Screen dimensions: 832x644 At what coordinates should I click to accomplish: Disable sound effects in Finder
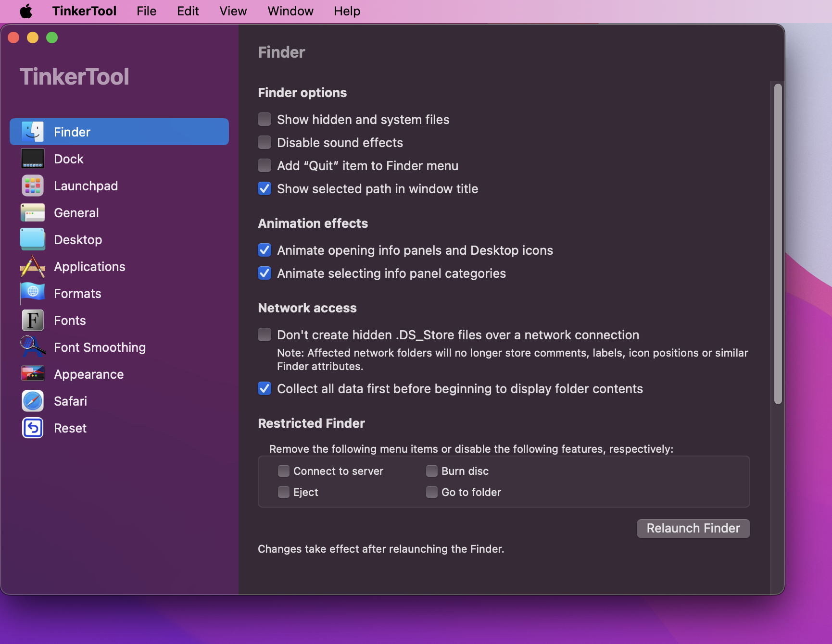click(264, 142)
